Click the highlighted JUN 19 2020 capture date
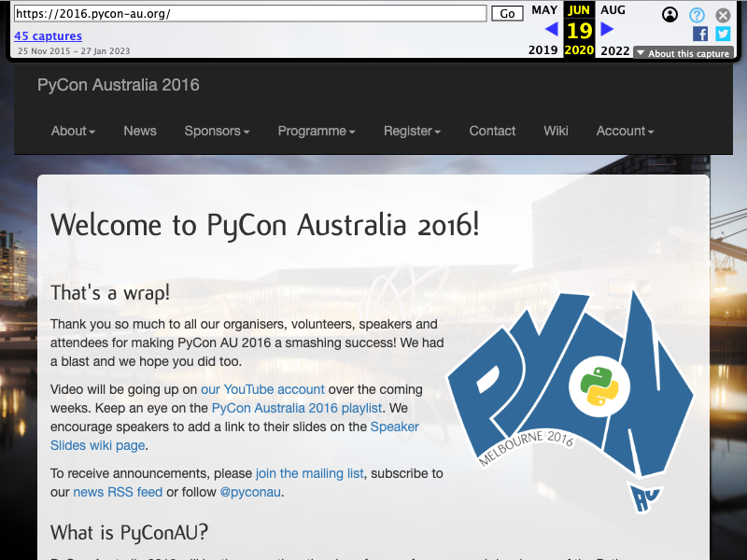The height and width of the screenshot is (560, 747). (x=579, y=30)
